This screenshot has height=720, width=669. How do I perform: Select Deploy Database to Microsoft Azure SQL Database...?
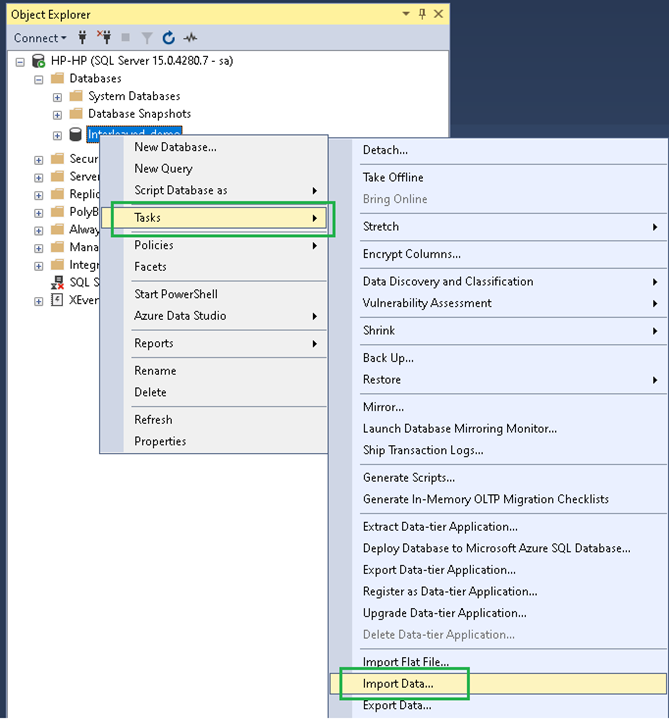click(498, 548)
